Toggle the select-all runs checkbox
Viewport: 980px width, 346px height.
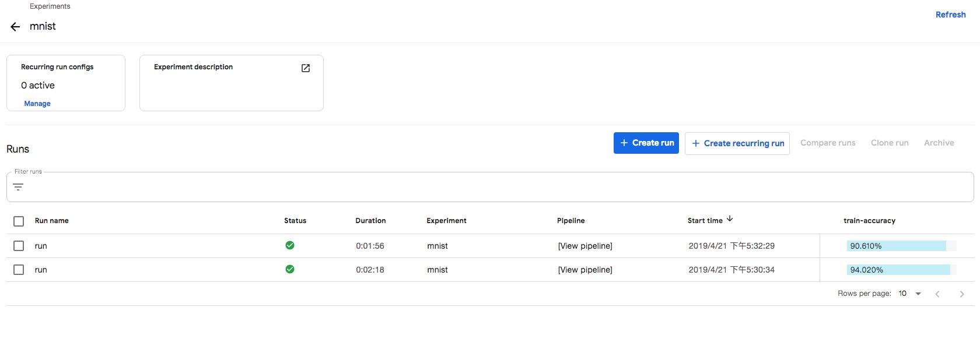[x=19, y=221]
